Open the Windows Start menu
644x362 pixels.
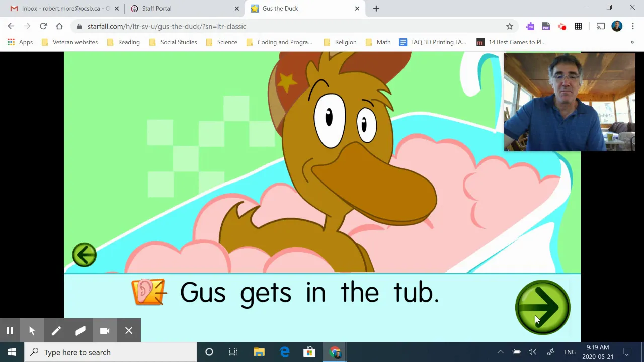click(x=12, y=352)
